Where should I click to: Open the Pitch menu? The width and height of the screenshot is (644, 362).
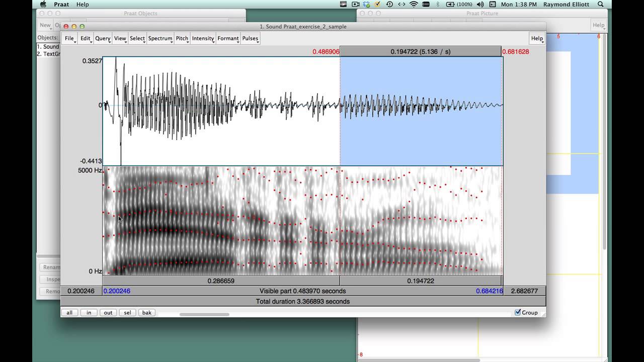[182, 38]
